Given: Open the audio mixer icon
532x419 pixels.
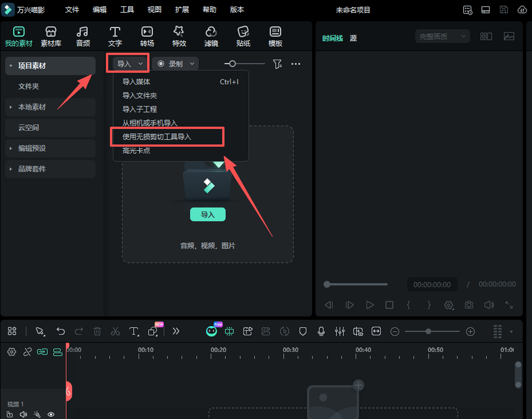Looking at the screenshot, I should (340, 331).
